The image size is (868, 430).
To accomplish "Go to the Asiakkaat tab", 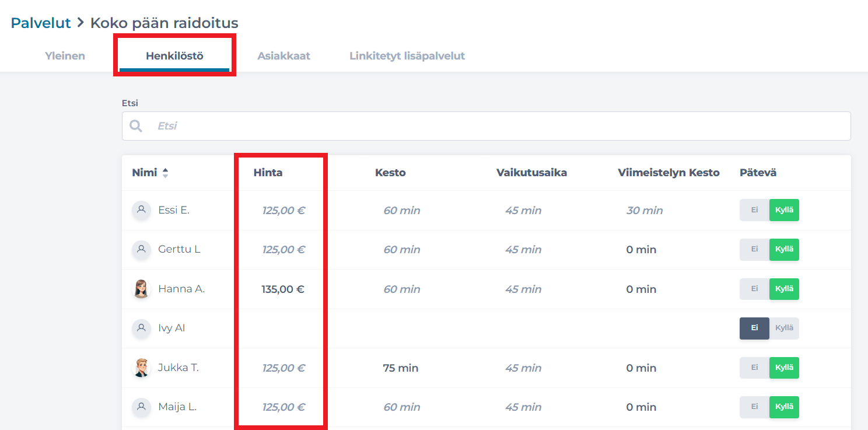I will (284, 56).
